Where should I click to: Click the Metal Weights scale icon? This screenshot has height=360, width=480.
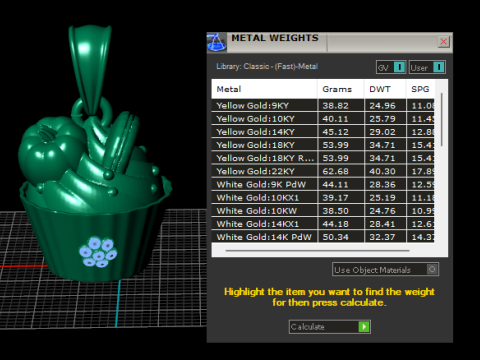217,43
